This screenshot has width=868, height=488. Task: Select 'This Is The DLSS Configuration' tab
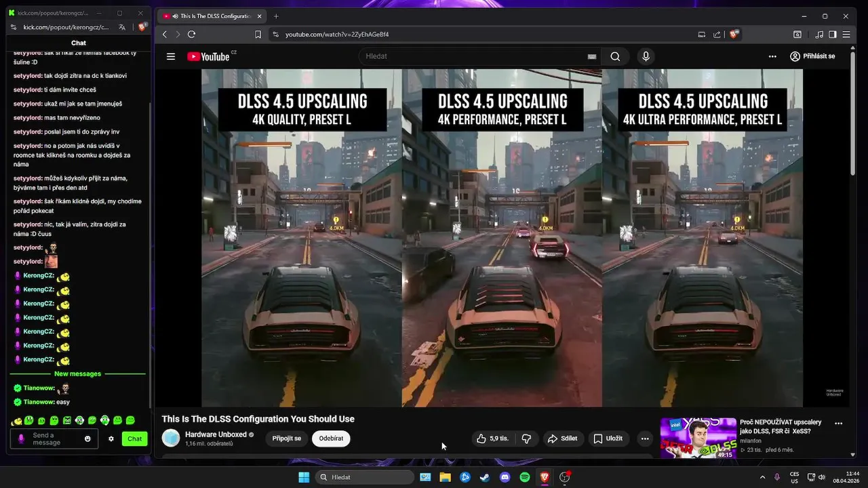click(x=212, y=16)
